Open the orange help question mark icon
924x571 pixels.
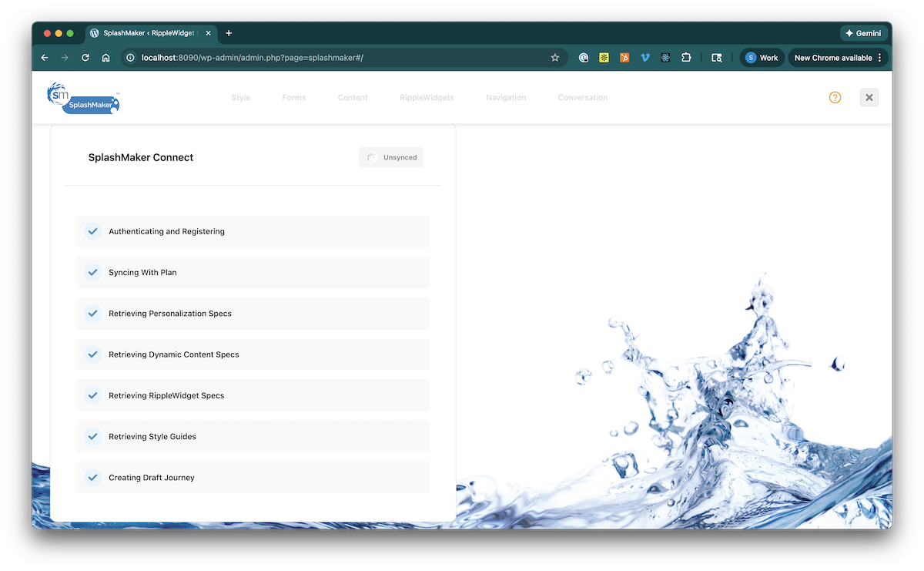click(835, 98)
